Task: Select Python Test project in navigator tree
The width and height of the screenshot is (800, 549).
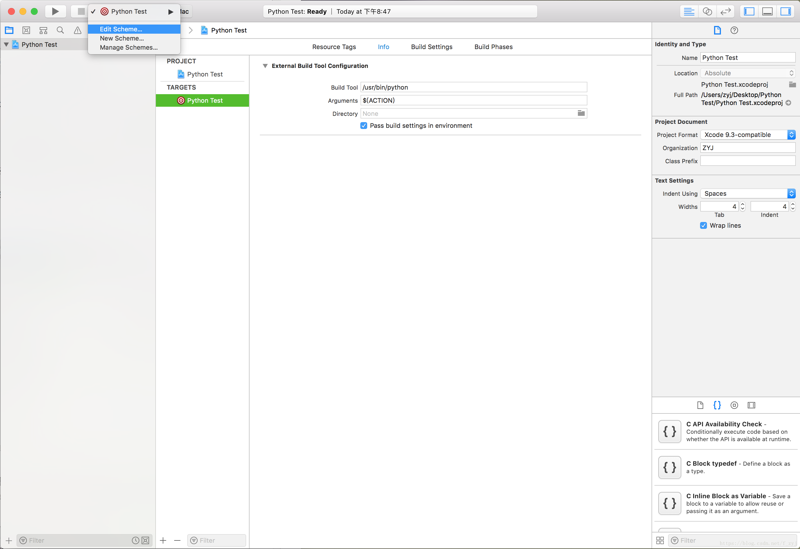Action: click(x=39, y=44)
